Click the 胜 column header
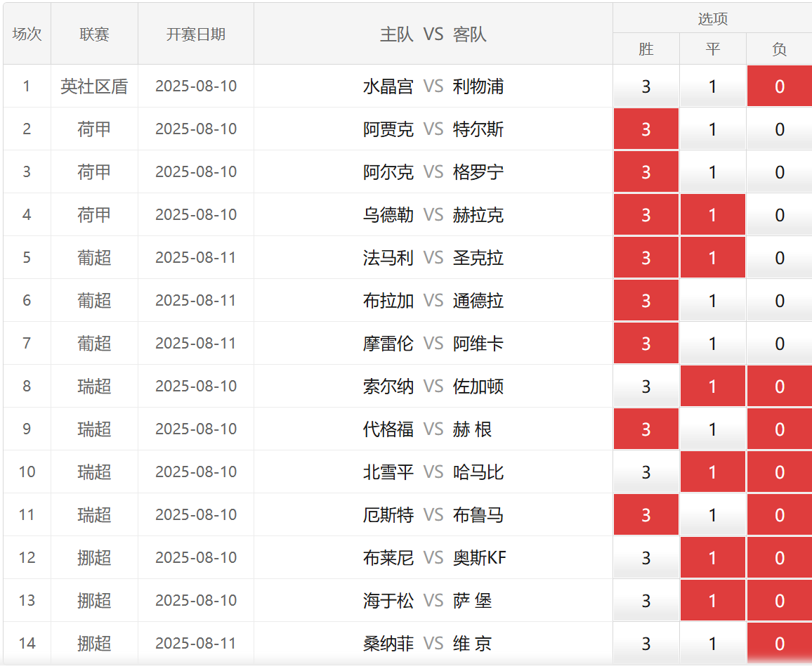Image resolution: width=812 pixels, height=669 pixels. pyautogui.click(x=646, y=49)
